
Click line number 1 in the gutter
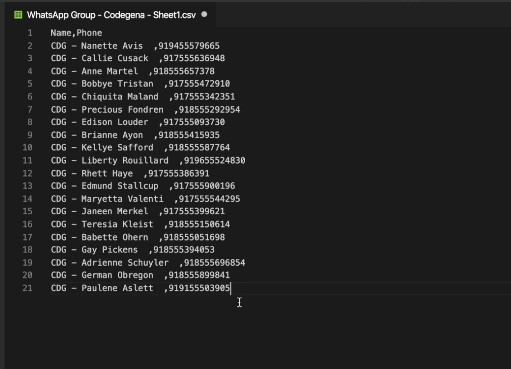(x=30, y=33)
